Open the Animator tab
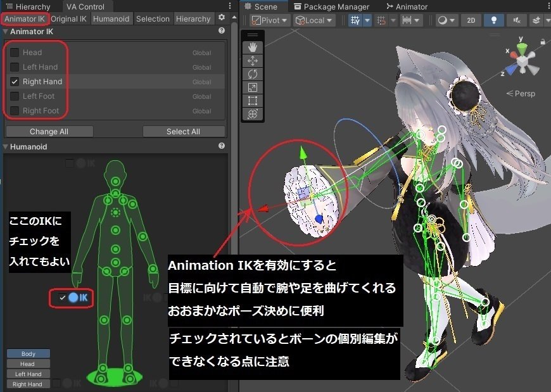 click(x=407, y=6)
